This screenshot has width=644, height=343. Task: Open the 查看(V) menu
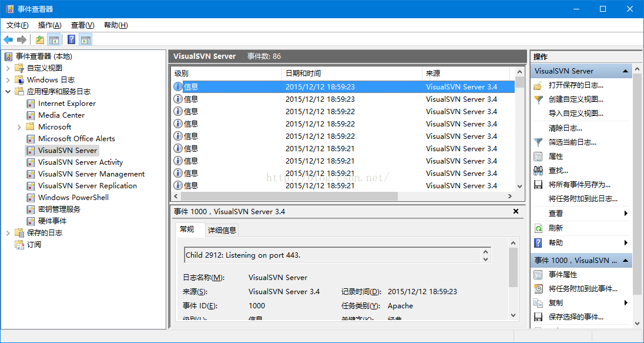click(x=82, y=25)
